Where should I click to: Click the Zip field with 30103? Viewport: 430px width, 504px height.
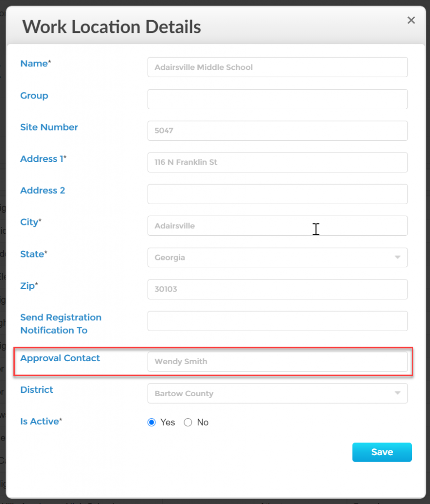pyautogui.click(x=277, y=289)
